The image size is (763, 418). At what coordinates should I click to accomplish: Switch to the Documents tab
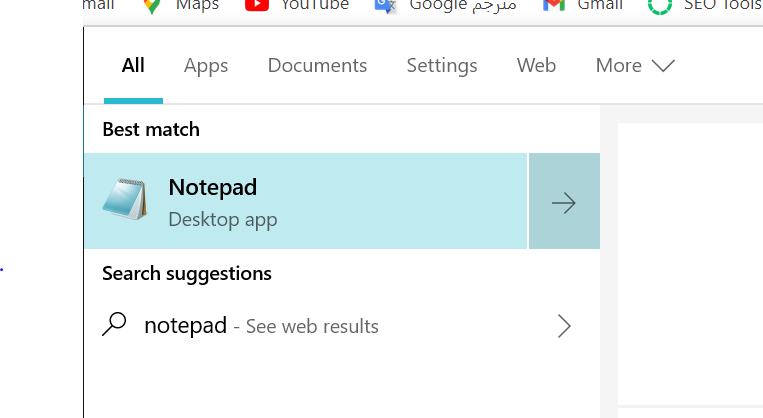click(x=317, y=66)
